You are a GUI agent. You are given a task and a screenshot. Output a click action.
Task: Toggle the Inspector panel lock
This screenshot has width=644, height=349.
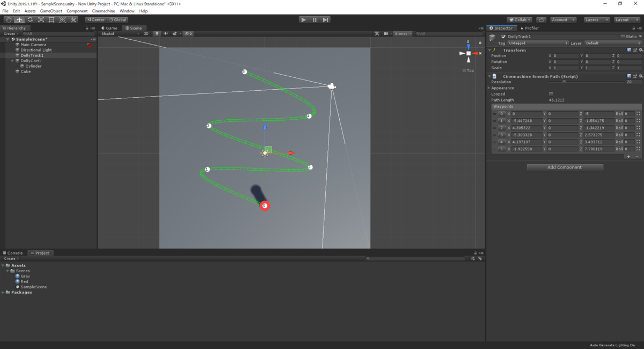coord(635,28)
